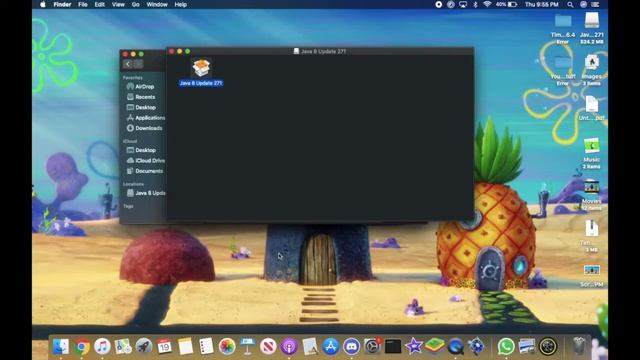Open the AirPlay display menu

463,4
